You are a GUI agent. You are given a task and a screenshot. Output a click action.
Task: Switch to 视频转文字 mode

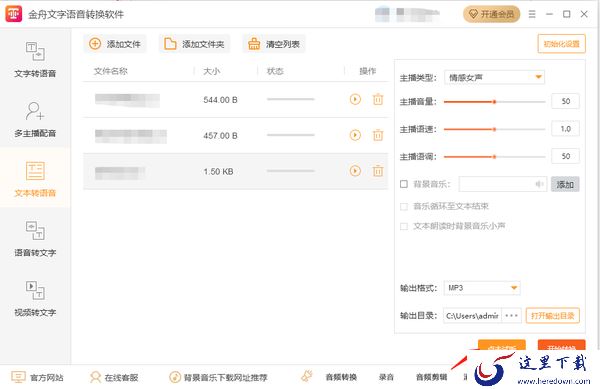click(35, 298)
